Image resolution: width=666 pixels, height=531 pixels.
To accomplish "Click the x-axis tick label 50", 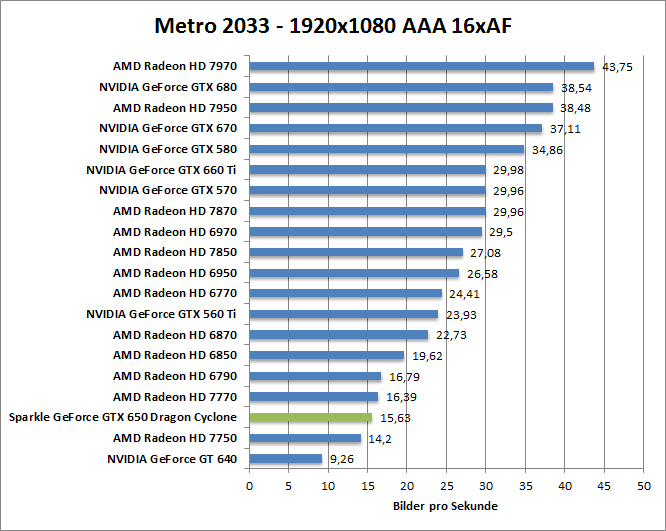I will [x=644, y=486].
